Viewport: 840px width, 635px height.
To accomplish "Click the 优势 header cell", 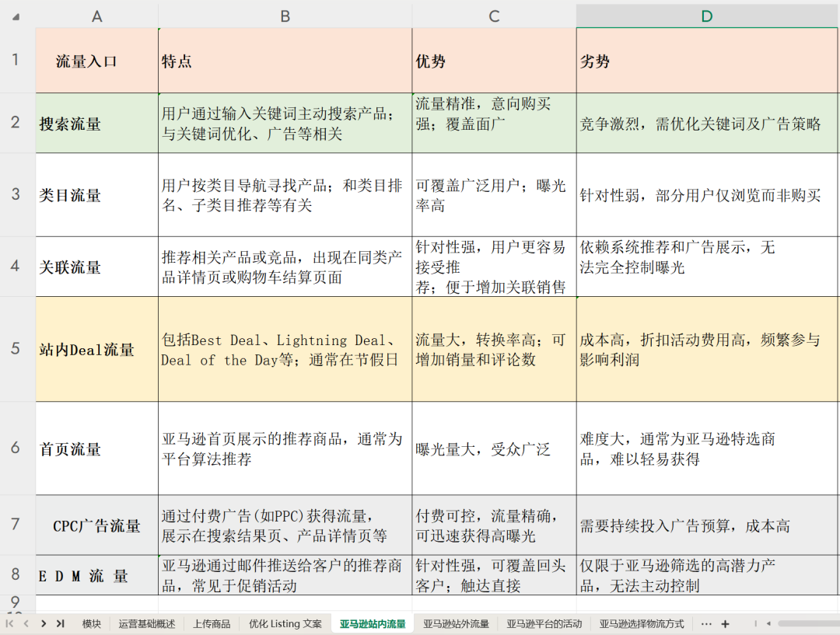I will point(494,61).
